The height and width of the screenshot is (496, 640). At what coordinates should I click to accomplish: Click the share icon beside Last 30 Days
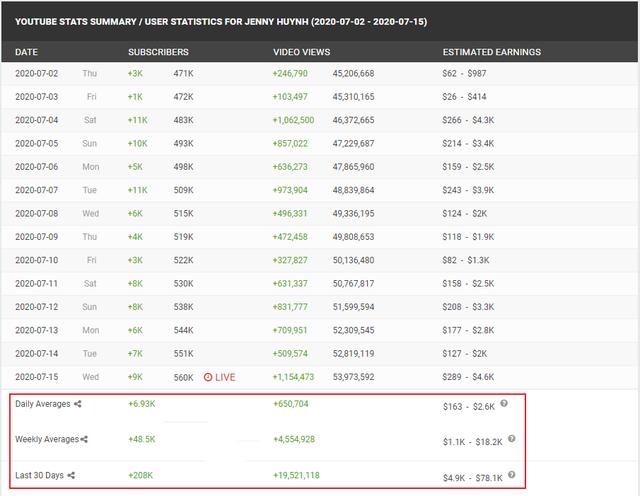(71, 476)
